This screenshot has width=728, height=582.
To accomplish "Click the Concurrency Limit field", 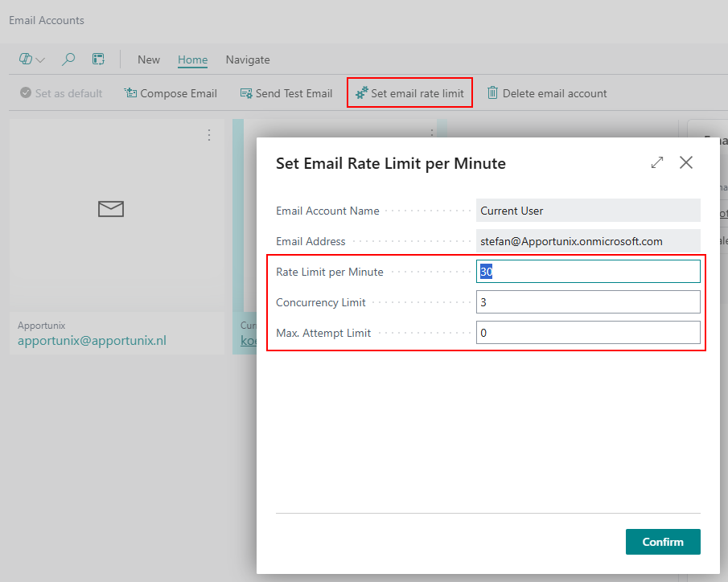I will tap(588, 302).
